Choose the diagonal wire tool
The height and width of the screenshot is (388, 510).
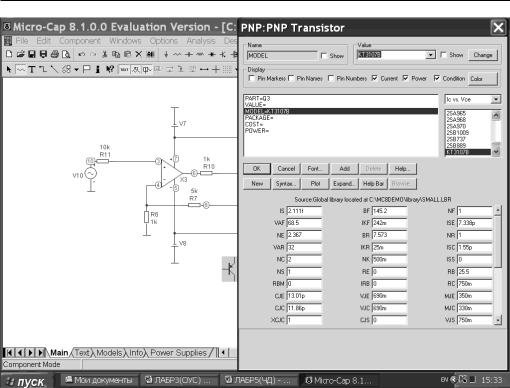pyautogui.click(x=54, y=69)
